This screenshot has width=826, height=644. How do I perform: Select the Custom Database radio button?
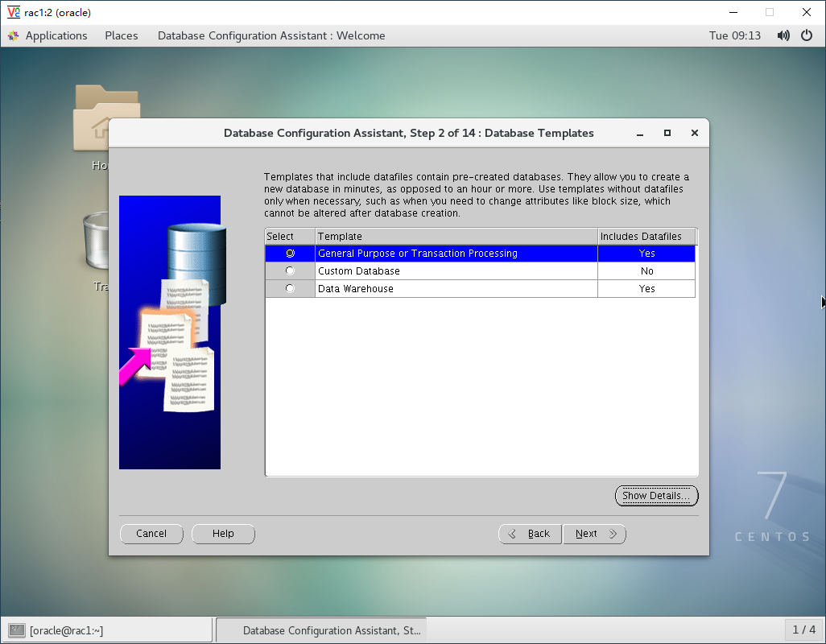290,270
